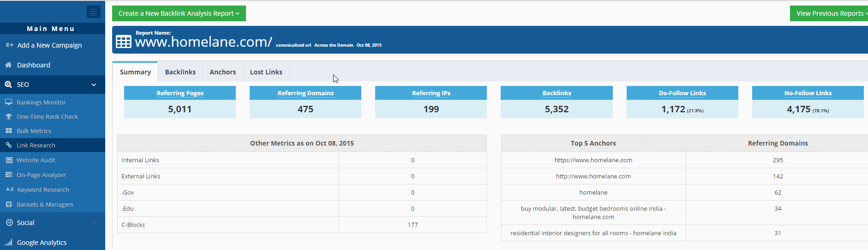Switch to the Backlinks tab
This screenshot has width=868, height=250.
180,72
